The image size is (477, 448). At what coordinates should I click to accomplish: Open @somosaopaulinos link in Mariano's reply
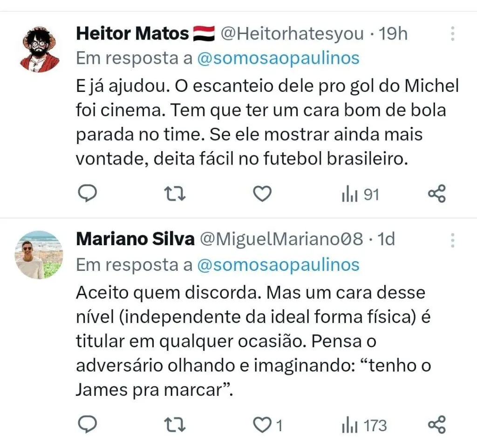tap(278, 264)
